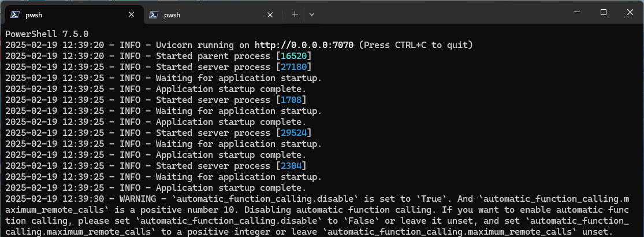Close the first pwsh tab
The width and height of the screenshot is (644, 237).
click(132, 14)
